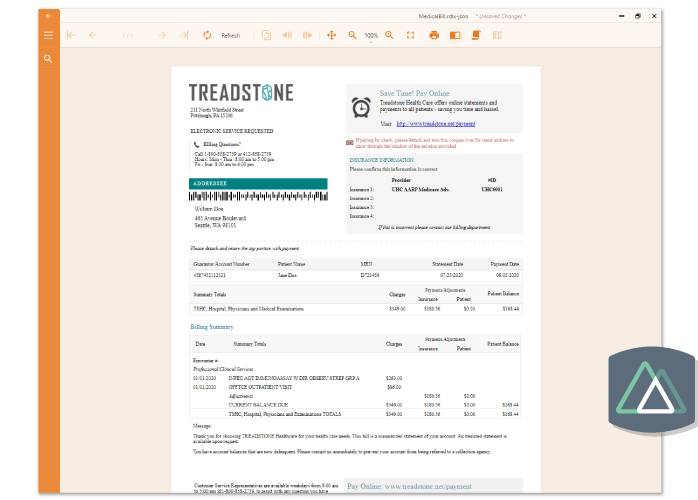Toggle full screen mode
The image size is (698, 500).
(410, 35)
